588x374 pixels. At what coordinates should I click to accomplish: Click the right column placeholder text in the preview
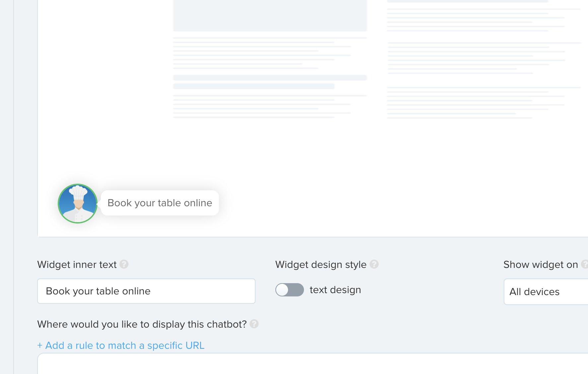(x=484, y=60)
